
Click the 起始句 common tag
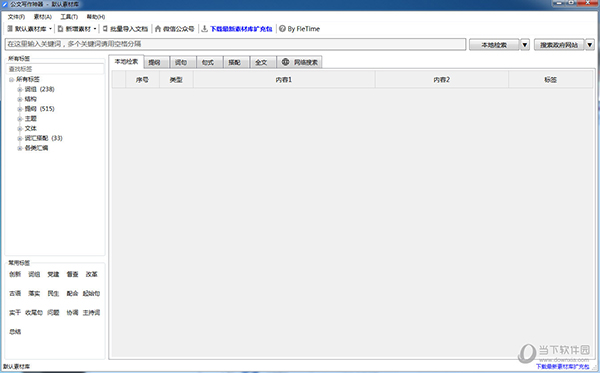pos(91,293)
